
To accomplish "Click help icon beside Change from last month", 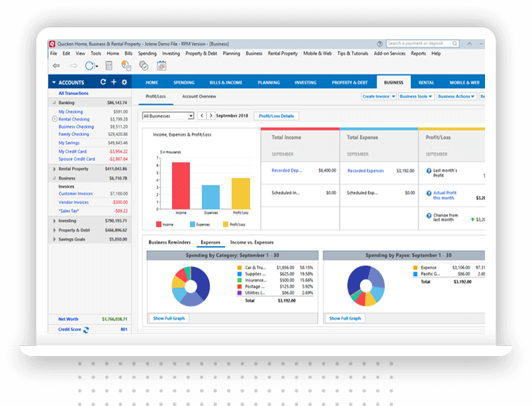I will point(429,215).
